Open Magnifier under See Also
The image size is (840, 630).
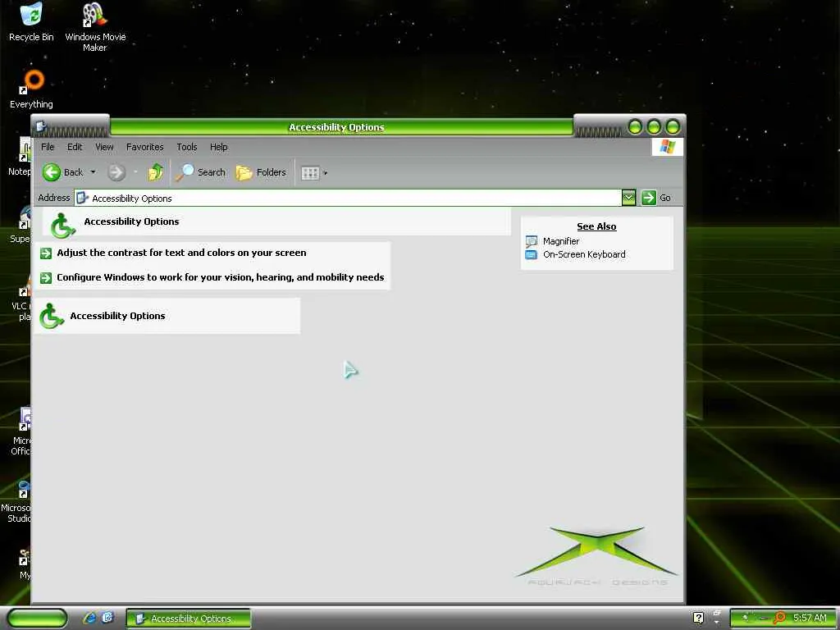pyautogui.click(x=561, y=241)
